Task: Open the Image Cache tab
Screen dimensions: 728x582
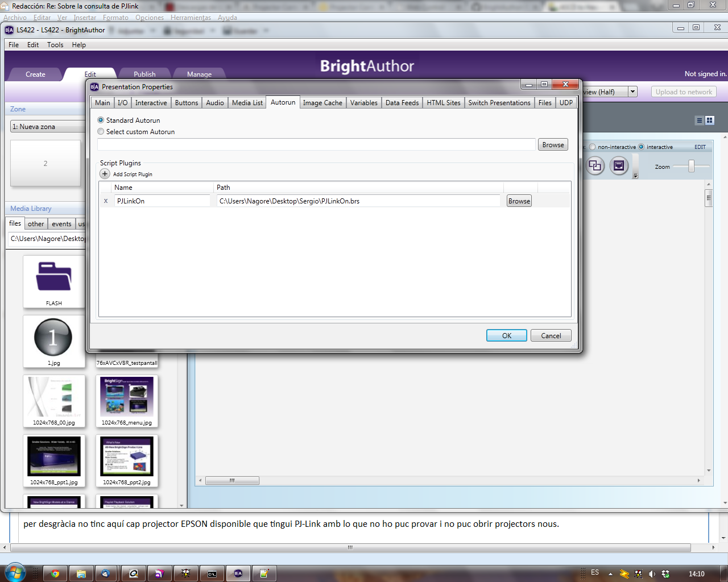Action: [322, 103]
